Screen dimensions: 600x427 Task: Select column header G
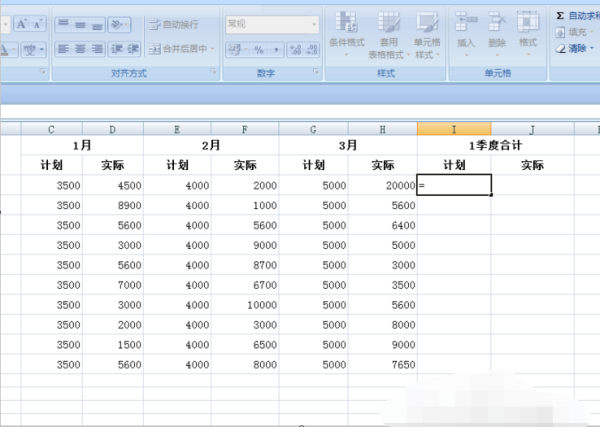(313, 129)
